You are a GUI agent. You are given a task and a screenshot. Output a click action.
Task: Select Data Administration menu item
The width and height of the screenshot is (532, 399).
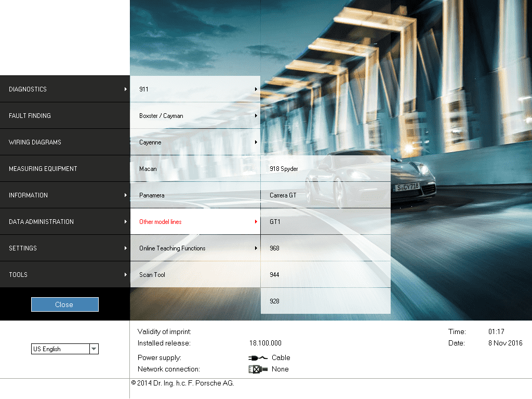65,222
